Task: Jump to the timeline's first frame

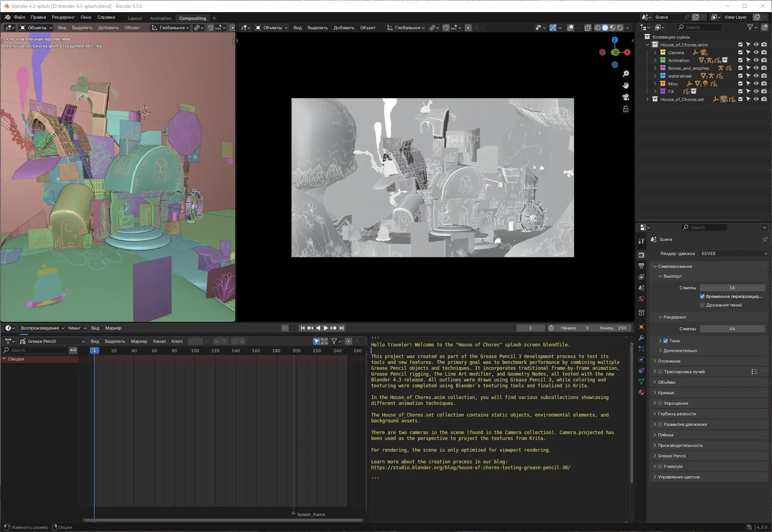Action: tap(303, 328)
